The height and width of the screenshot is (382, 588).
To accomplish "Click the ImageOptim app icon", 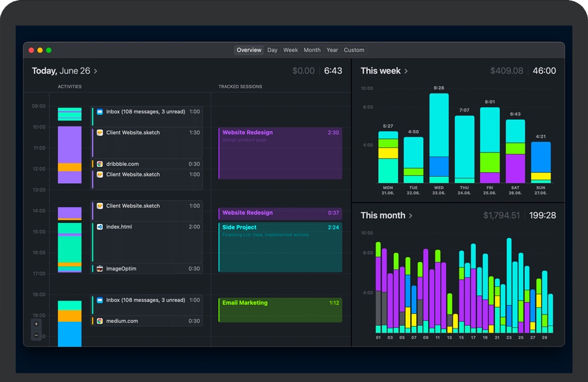I will pyautogui.click(x=100, y=269).
